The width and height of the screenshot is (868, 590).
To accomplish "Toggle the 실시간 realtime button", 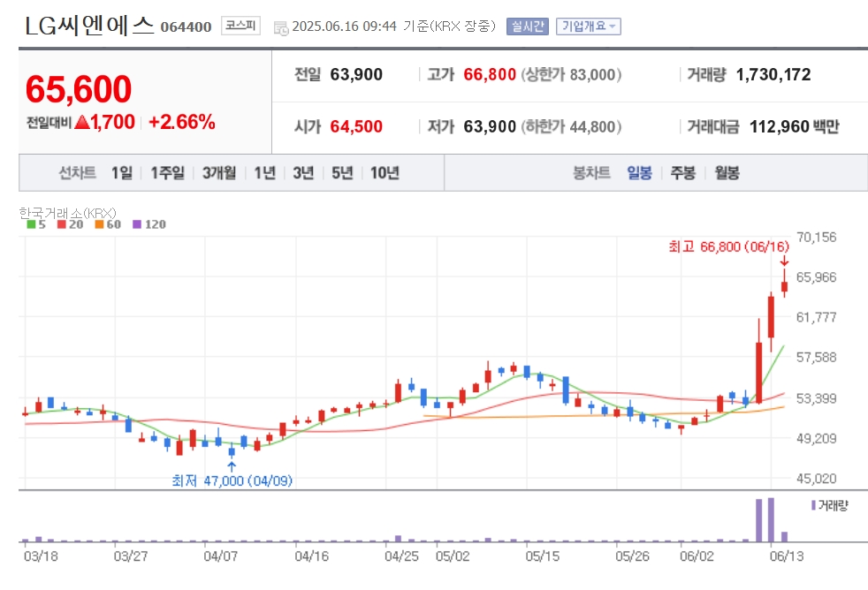I will point(528,26).
